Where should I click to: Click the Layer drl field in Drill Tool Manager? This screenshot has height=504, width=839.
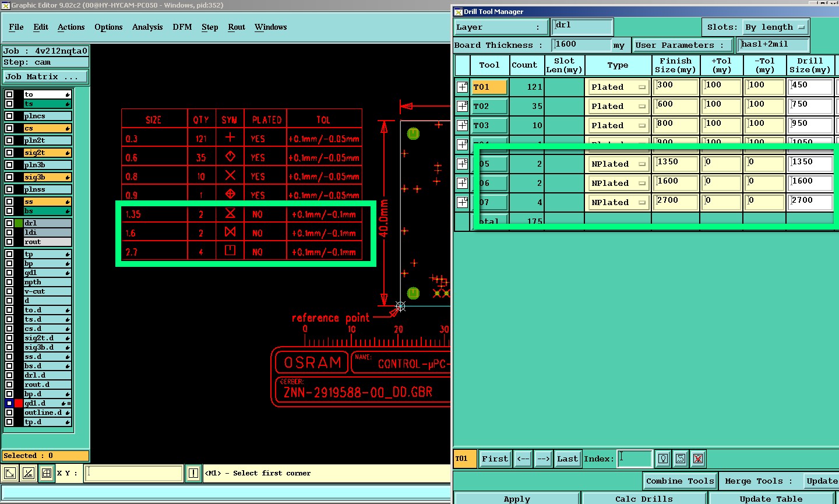click(582, 27)
